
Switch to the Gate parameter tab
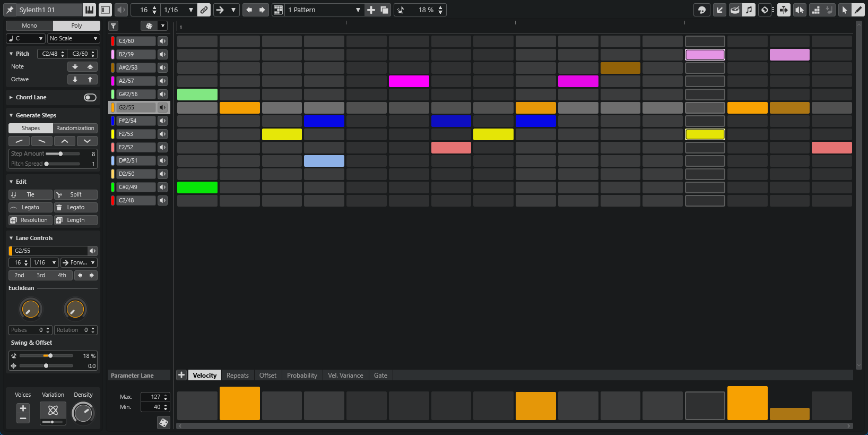click(380, 375)
